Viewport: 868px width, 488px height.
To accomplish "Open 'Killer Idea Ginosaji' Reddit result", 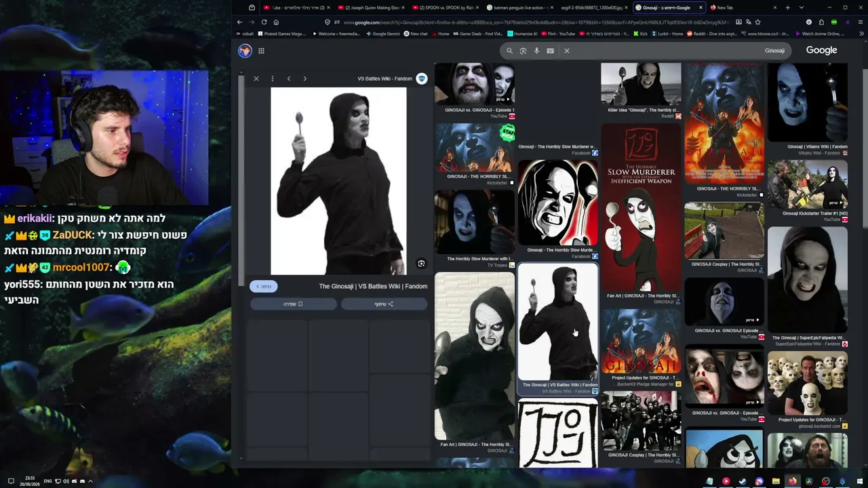I will (641, 91).
